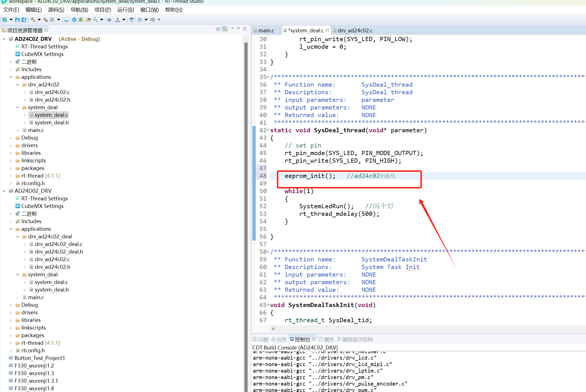
Task: Click Collapse All in project explorer
Action: click(218, 29)
